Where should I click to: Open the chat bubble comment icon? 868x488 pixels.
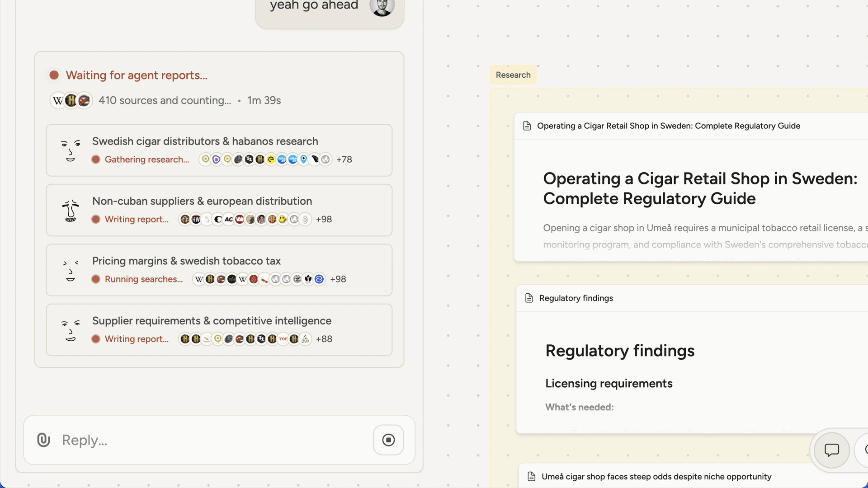831,450
